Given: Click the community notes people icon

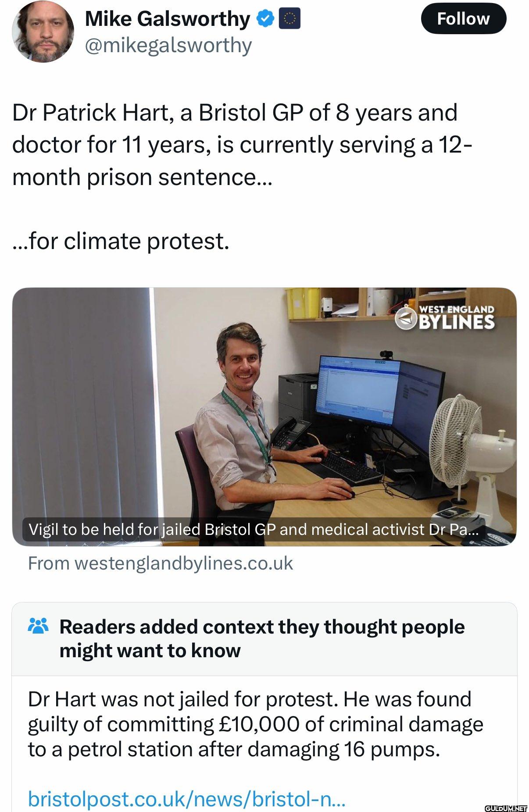Looking at the screenshot, I should tap(38, 626).
